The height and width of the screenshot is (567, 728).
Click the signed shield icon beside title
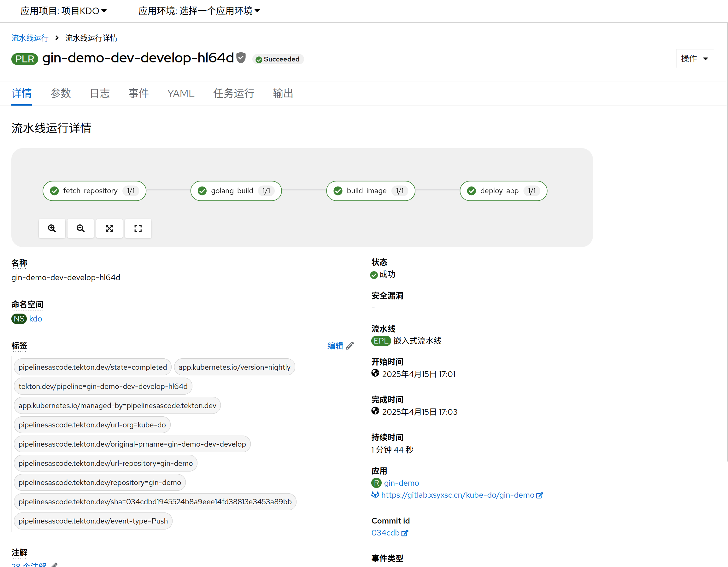(241, 58)
